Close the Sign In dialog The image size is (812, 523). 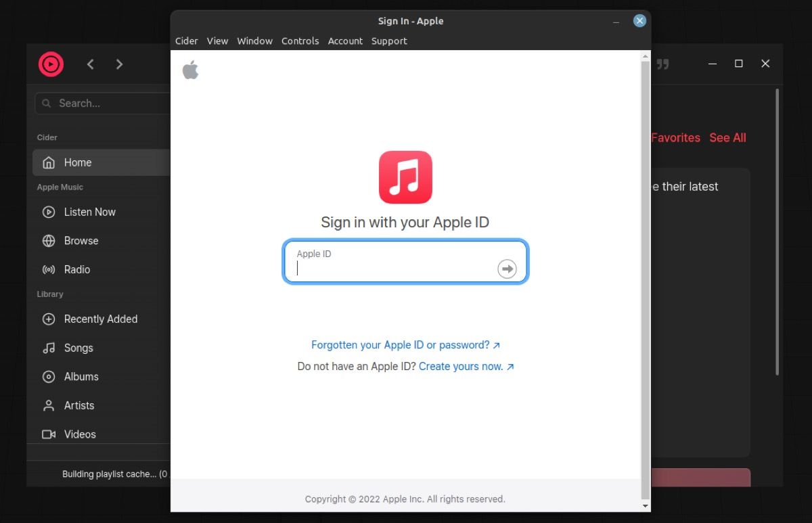639,21
